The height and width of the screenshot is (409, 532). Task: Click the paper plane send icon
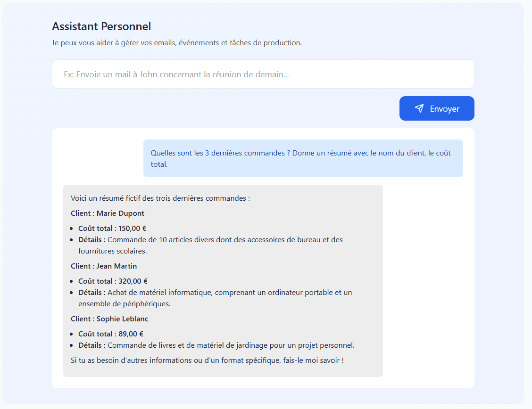coord(419,109)
